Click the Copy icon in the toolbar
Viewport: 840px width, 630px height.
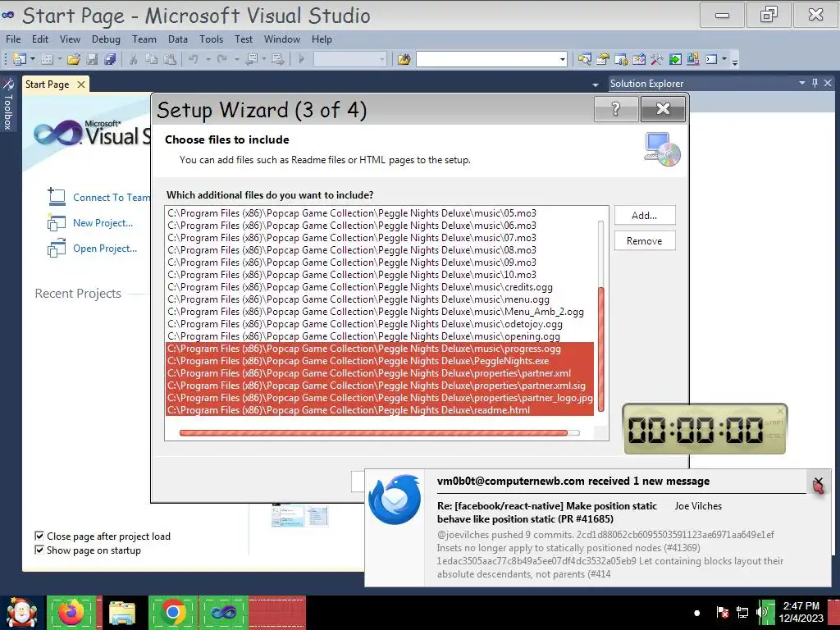point(152,59)
